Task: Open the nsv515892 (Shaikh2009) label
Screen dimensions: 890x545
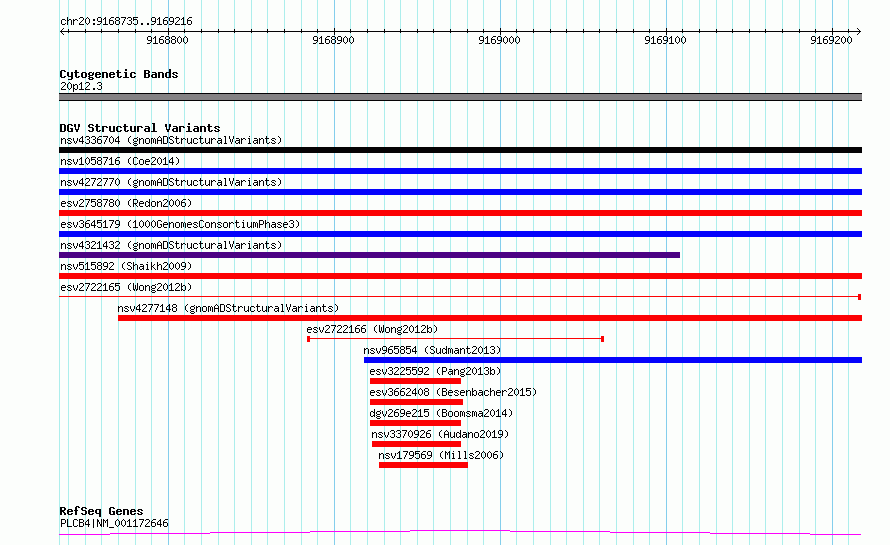Action: [126, 266]
